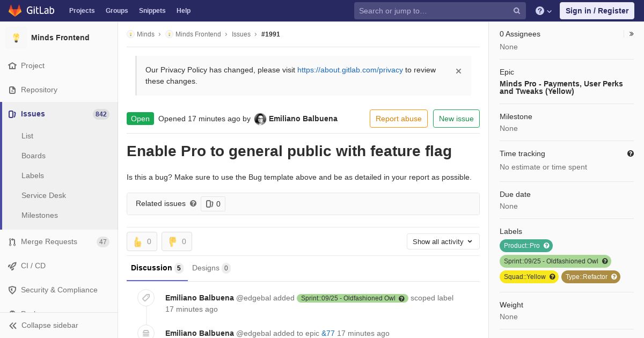The height and width of the screenshot is (338, 644).
Task: Click the Type::Refactor label
Action: [x=586, y=277]
